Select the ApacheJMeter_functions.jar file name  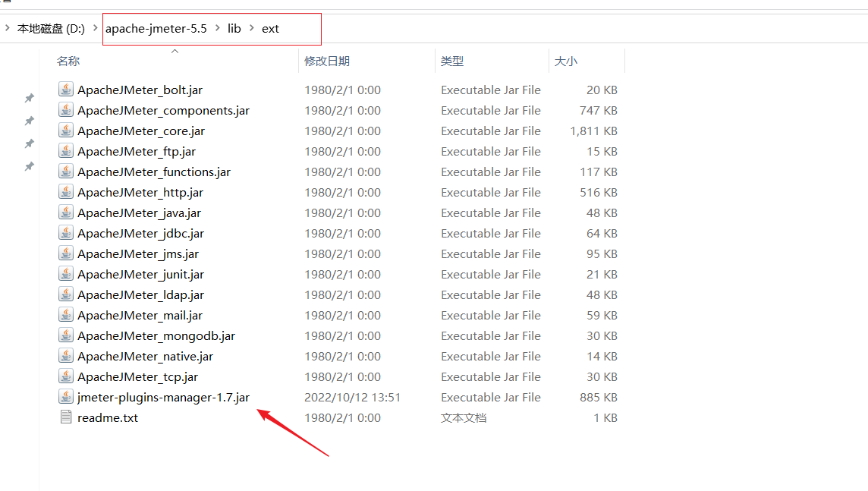[x=154, y=172]
